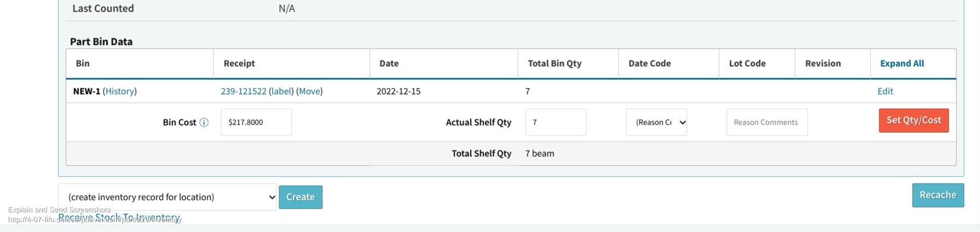Screen dimensions: 980x232
Task: Click the Bin Cost info icon
Action: coord(204,122)
